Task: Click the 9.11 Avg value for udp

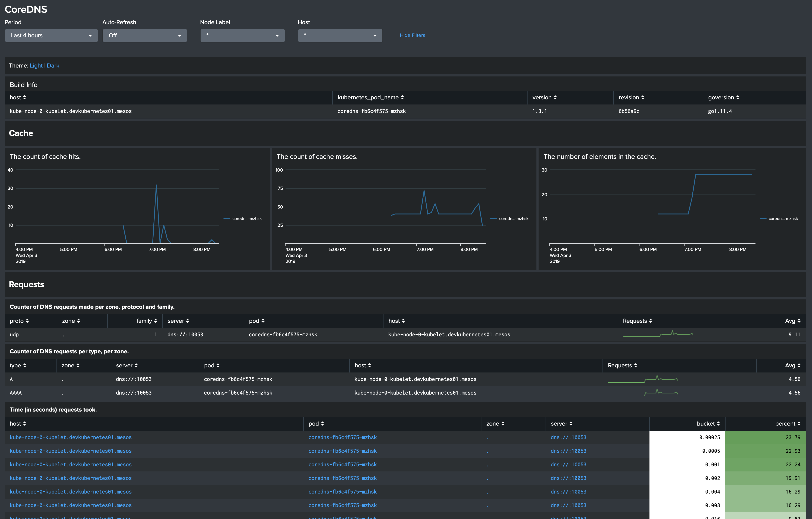Action: click(794, 335)
